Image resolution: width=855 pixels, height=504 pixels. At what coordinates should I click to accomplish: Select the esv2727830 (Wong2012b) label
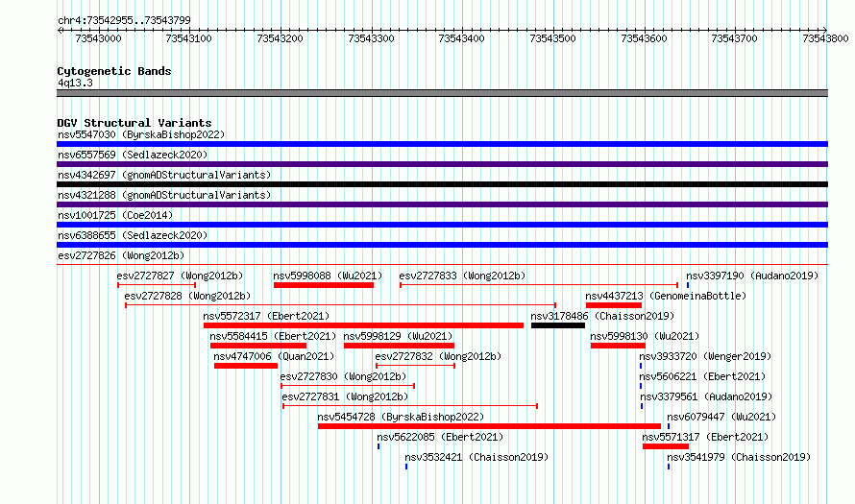(344, 376)
